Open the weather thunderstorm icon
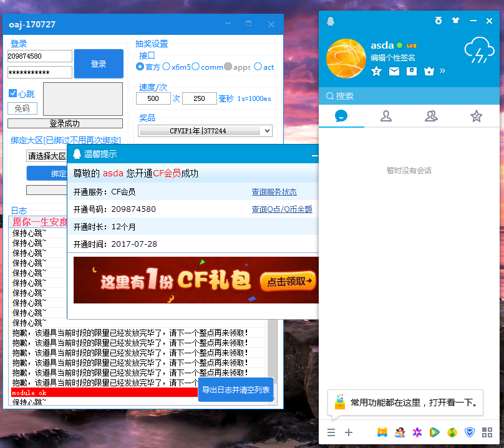This screenshot has width=504, height=448. click(x=479, y=50)
